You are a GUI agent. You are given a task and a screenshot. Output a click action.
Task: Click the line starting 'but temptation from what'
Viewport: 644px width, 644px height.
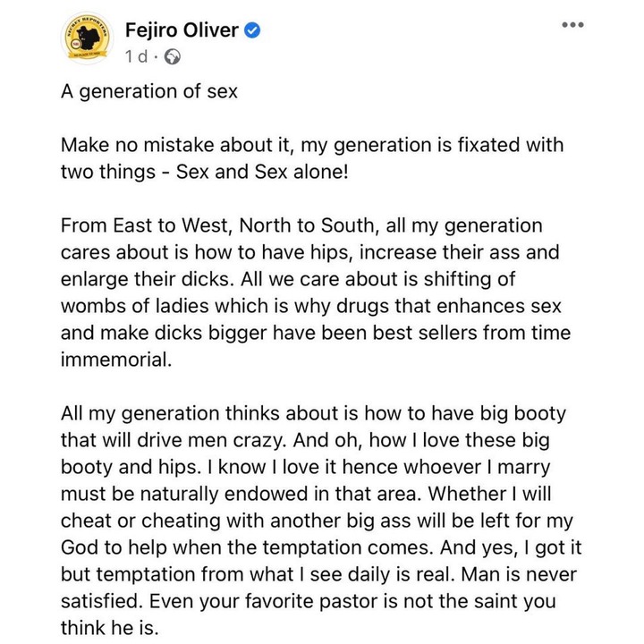point(318,574)
